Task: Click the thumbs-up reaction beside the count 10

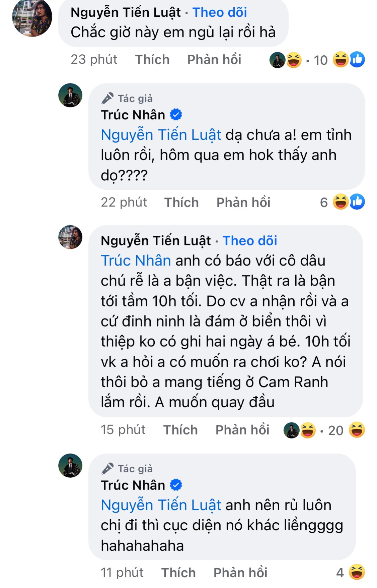Action: [x=358, y=59]
